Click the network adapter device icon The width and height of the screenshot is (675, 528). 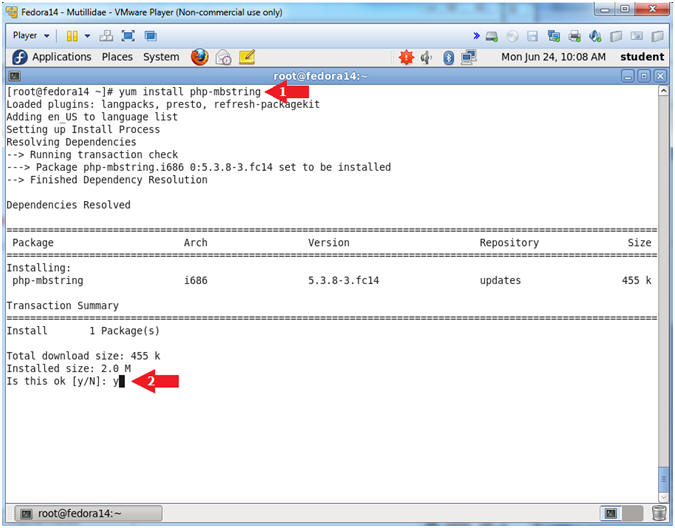[x=554, y=36]
